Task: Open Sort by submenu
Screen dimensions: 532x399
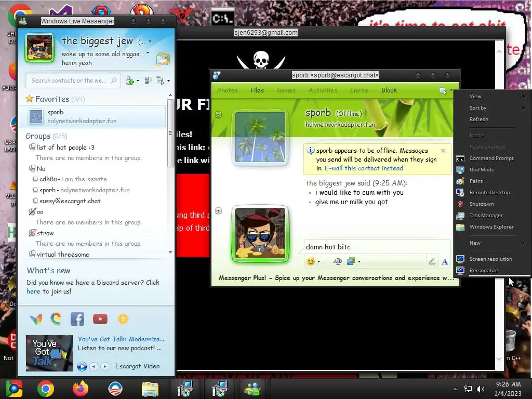Action: [x=491, y=108]
